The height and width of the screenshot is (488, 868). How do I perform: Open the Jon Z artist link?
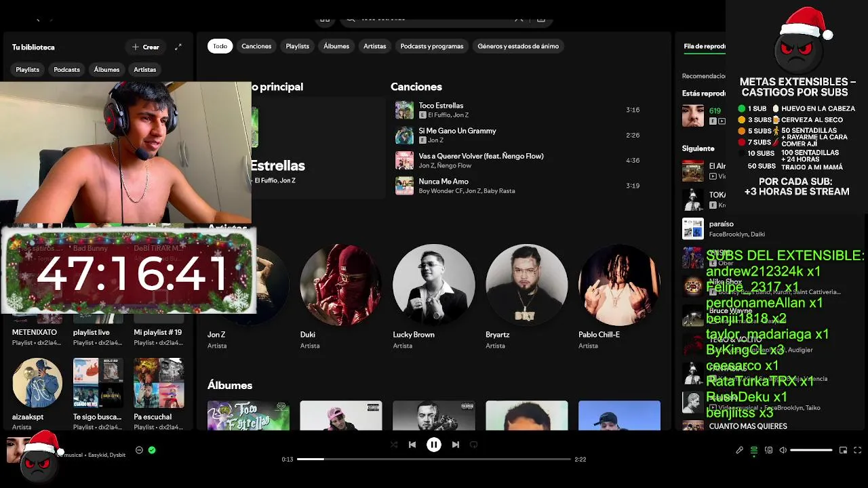pyautogui.click(x=216, y=335)
